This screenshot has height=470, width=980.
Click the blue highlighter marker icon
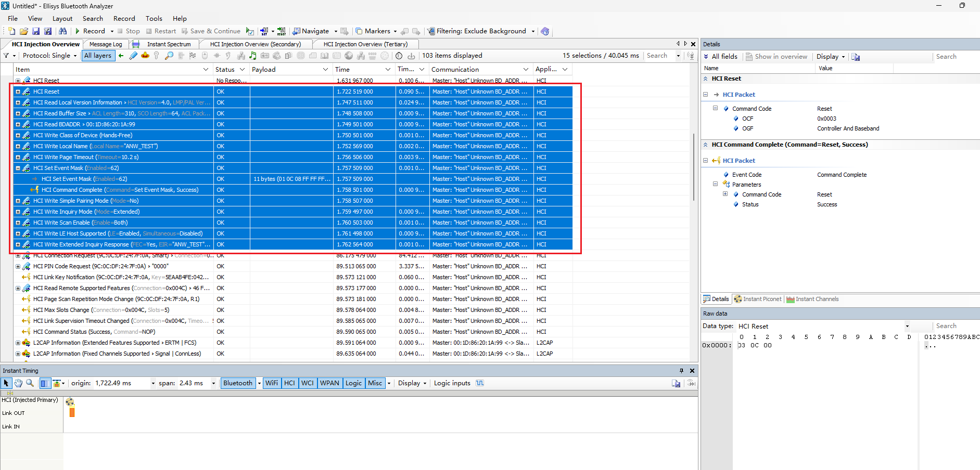pyautogui.click(x=133, y=56)
